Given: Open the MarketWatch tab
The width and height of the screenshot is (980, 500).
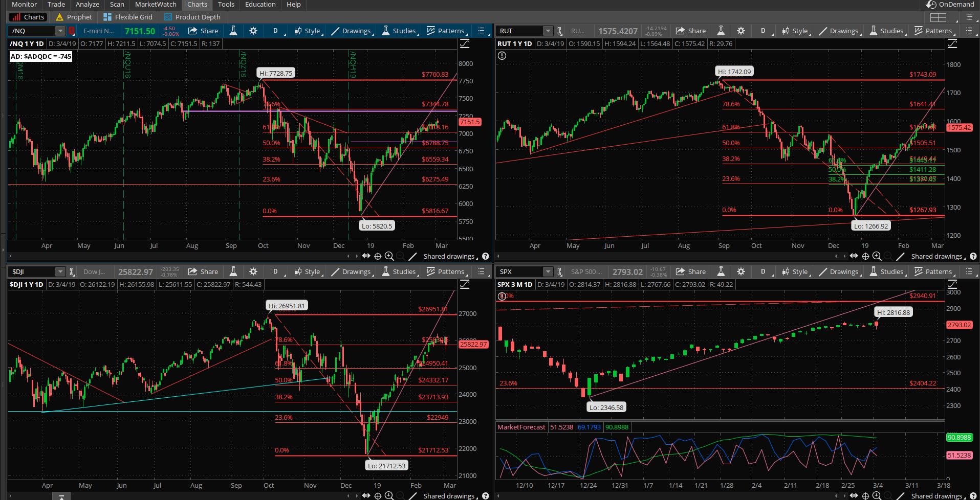Looking at the screenshot, I should 156,4.
